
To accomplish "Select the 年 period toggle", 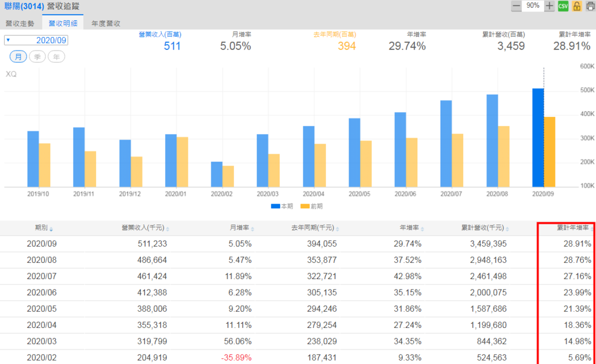I will [56, 57].
